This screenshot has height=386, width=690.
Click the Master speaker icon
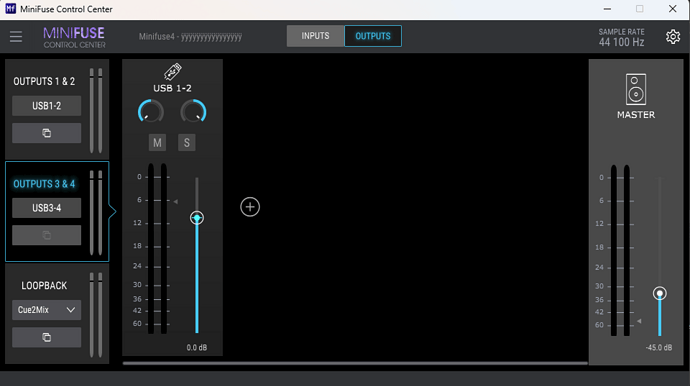pos(636,89)
